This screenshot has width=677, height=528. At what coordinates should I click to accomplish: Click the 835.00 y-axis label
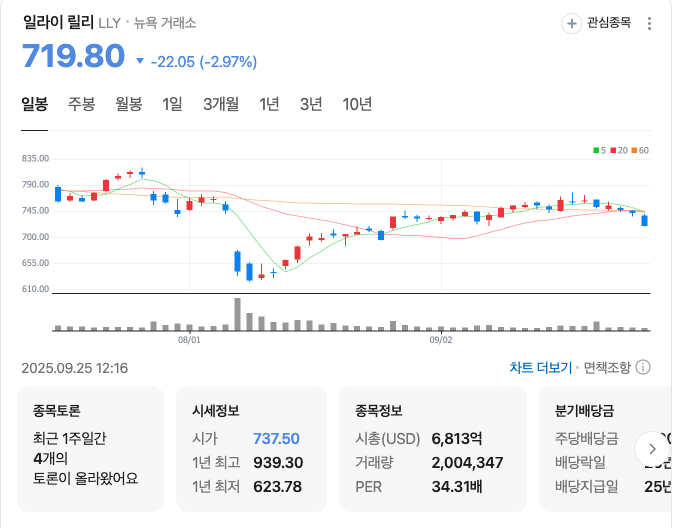pos(35,158)
